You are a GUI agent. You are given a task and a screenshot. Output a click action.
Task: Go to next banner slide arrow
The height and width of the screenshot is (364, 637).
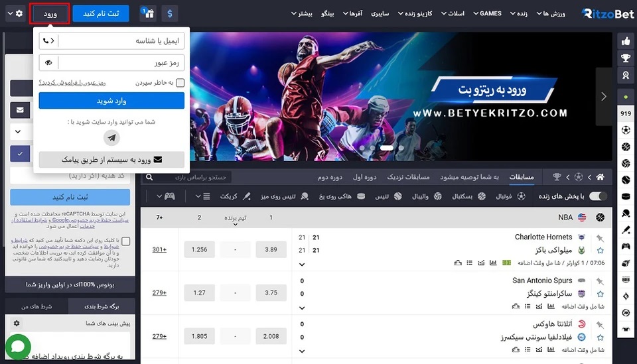coord(604,97)
